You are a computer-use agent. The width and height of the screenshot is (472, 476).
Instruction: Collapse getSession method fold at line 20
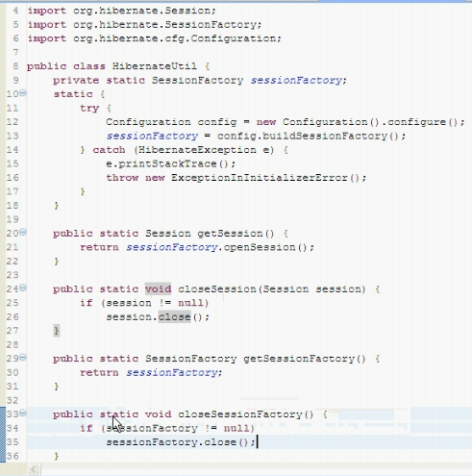coord(23,232)
